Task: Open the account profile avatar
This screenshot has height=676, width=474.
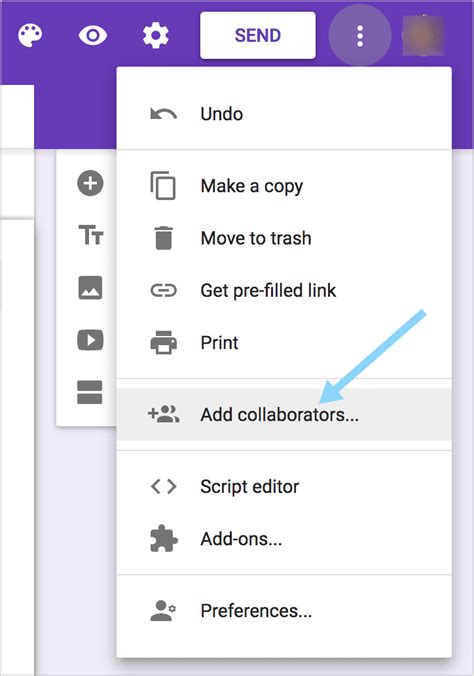Action: coord(424,36)
